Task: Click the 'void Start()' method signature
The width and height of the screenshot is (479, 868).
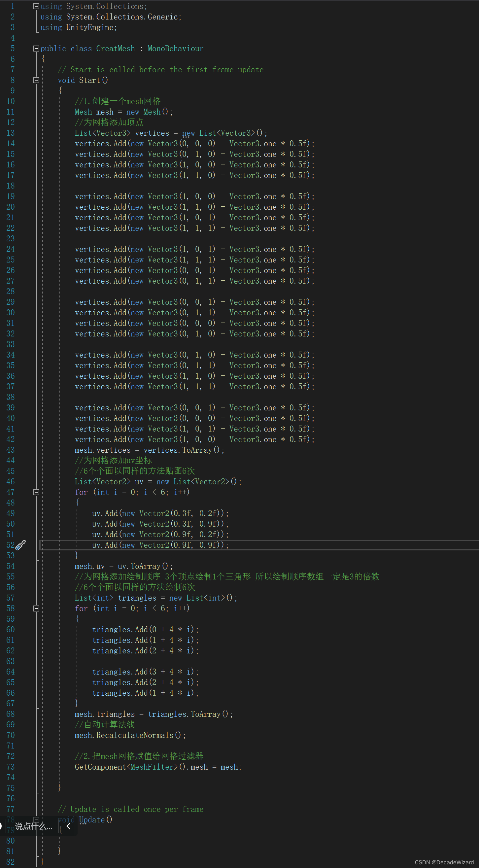Action: pyautogui.click(x=83, y=80)
